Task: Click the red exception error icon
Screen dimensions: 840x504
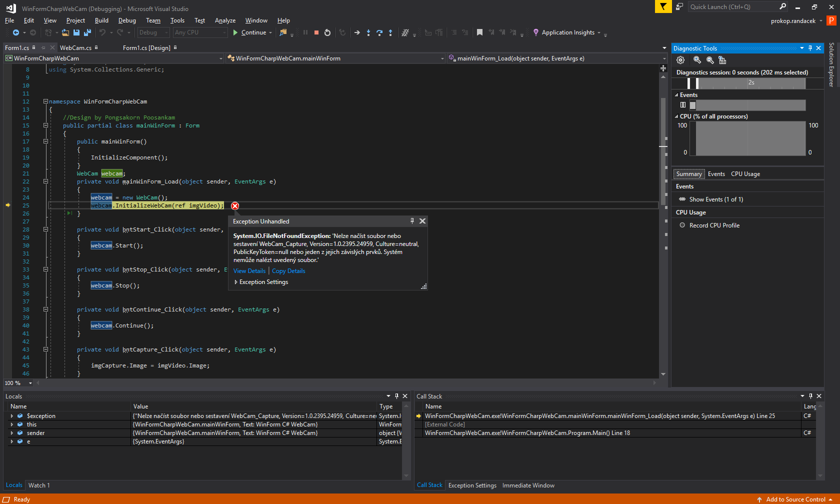Action: tap(235, 206)
